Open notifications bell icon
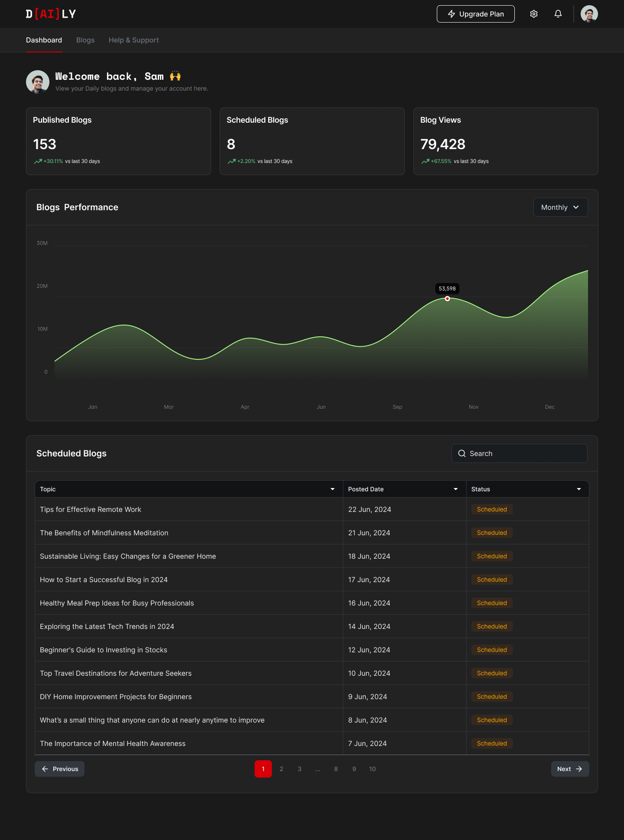Screen dimensions: 624x840 coord(558,14)
